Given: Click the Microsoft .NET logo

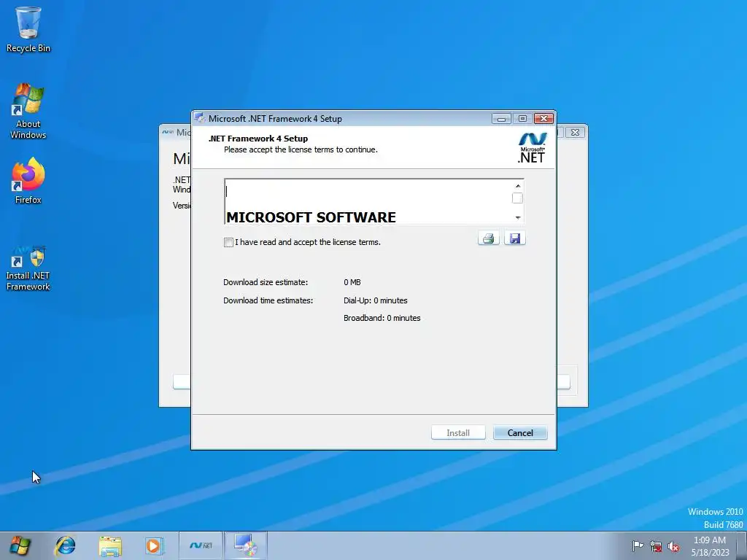Looking at the screenshot, I should point(532,147).
